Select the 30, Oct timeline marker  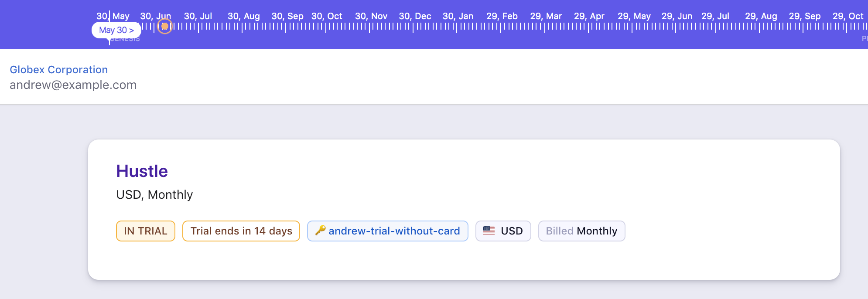point(327,17)
